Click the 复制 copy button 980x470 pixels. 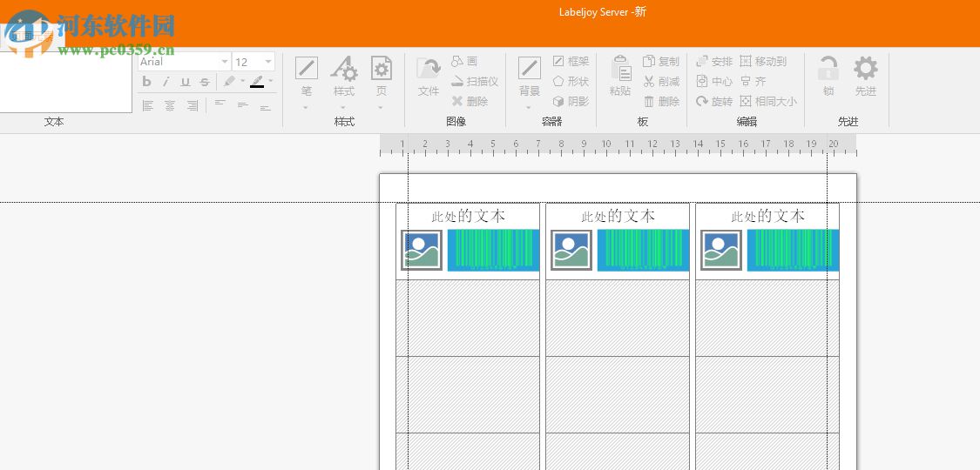click(661, 61)
